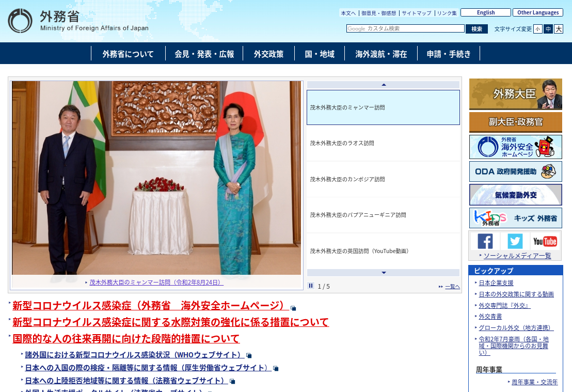Open the 申請・手続き menu
This screenshot has height=392, width=572.
(x=449, y=54)
